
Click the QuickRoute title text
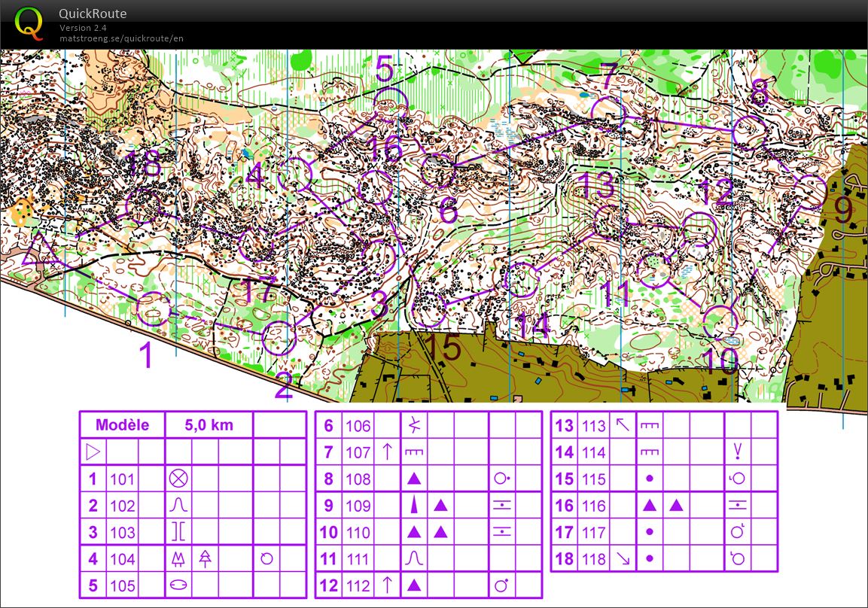coord(93,14)
